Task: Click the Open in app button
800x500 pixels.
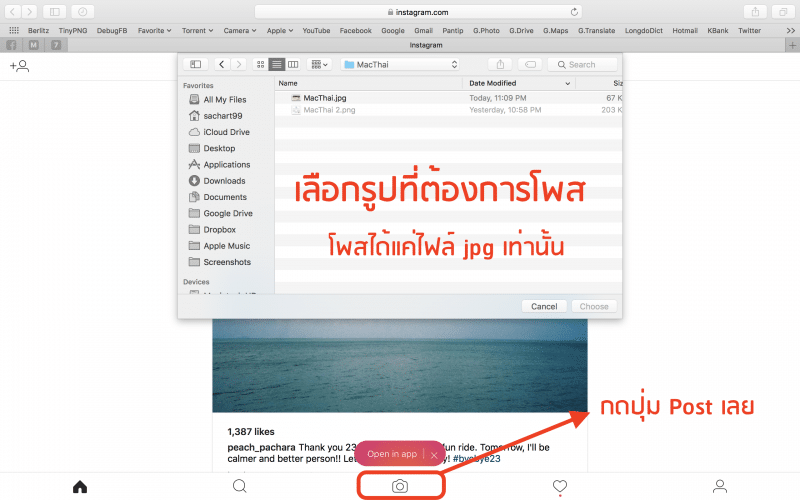Action: [x=392, y=454]
